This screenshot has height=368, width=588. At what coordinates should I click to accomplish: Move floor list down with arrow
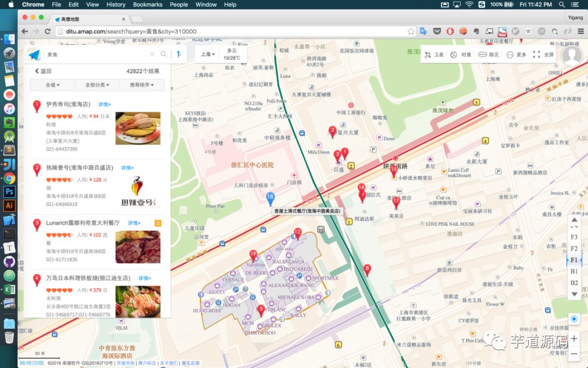coord(574,294)
